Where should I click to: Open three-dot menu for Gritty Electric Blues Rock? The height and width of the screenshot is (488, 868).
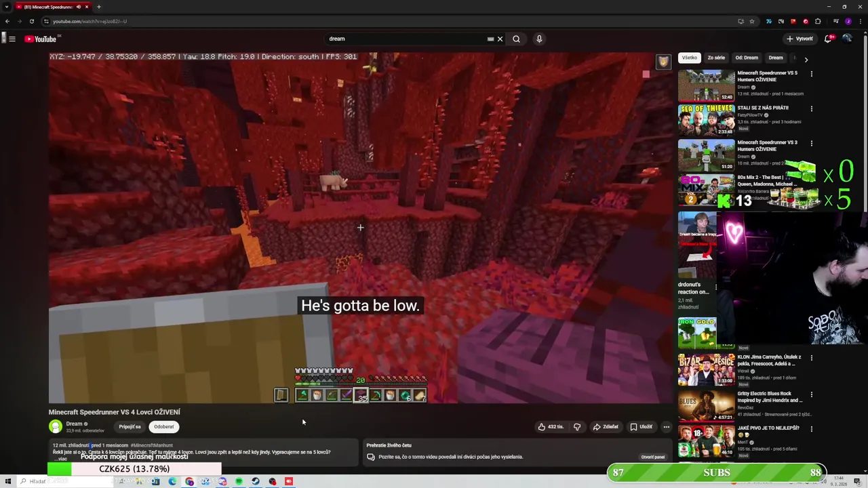click(811, 394)
